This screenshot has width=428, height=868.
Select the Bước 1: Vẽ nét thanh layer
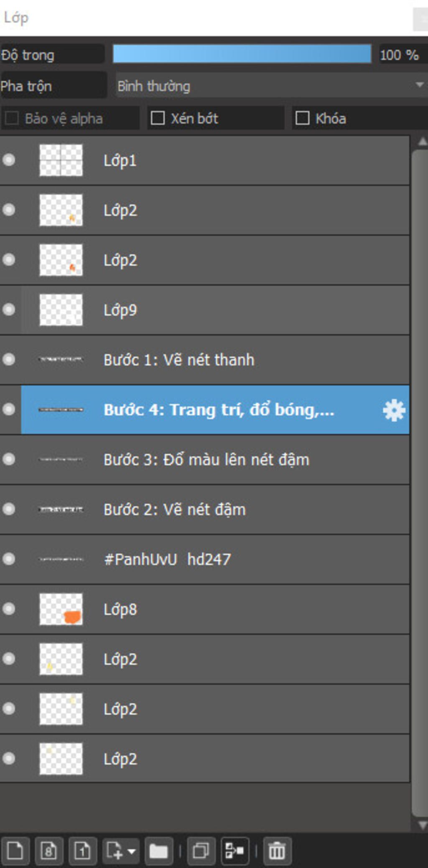[205, 360]
